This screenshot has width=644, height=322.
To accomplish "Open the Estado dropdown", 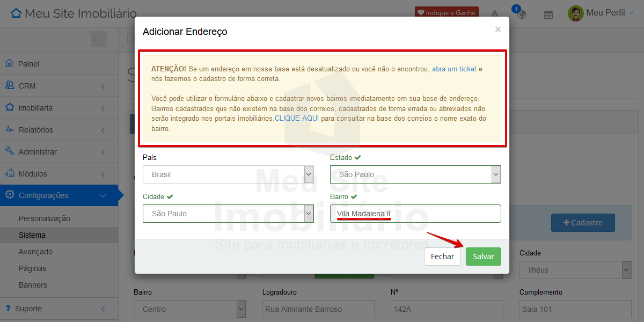I will (415, 174).
